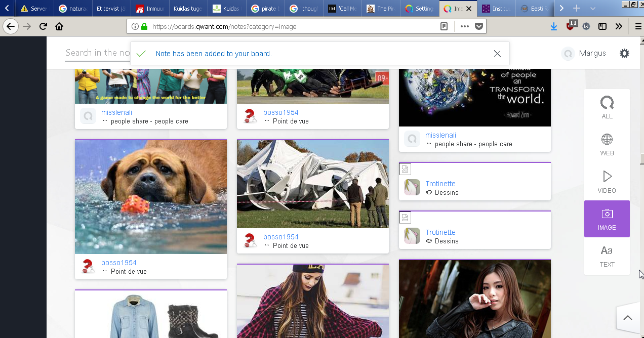
Task: Click the green padlock security icon
Action: [x=144, y=26]
